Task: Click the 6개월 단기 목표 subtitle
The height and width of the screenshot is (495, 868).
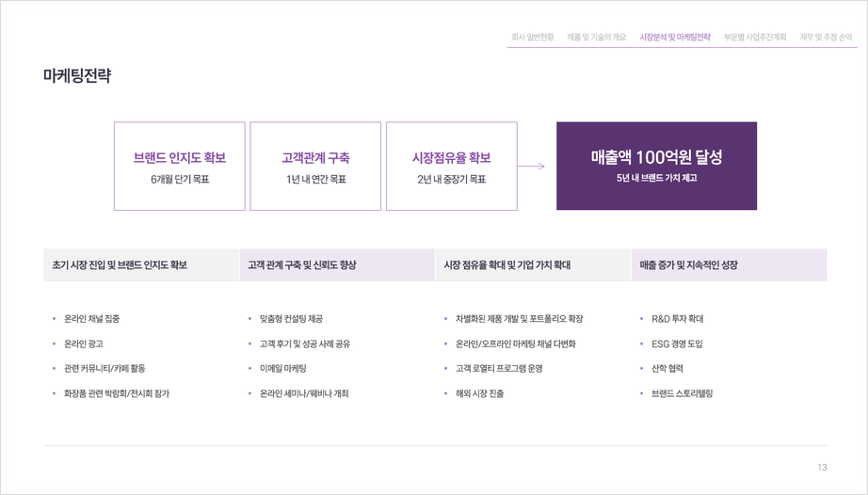Action: 180,179
